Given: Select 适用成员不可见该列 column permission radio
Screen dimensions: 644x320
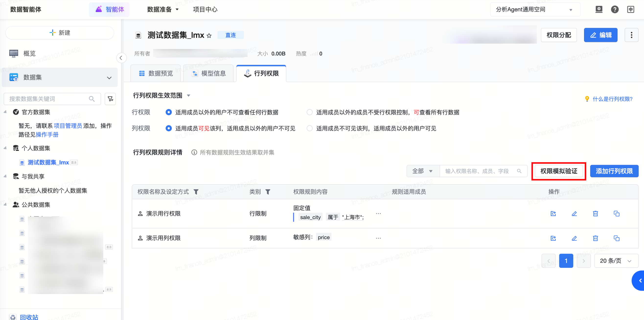Looking at the screenshot, I should (x=310, y=128).
